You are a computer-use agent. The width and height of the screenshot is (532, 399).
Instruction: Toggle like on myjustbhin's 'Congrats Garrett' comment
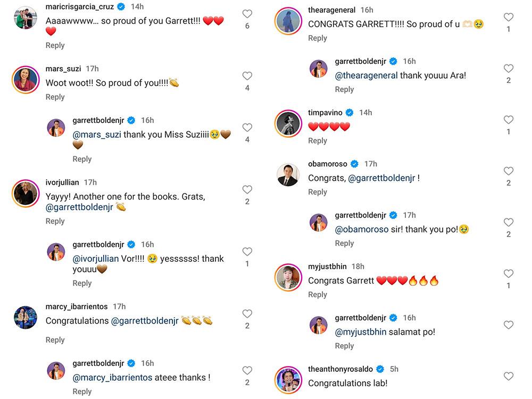pyautogui.click(x=509, y=274)
